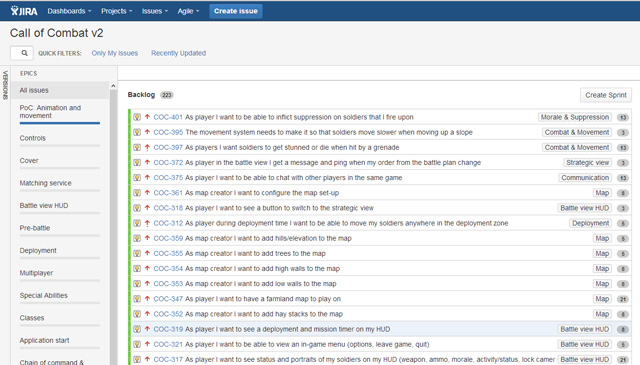Screen dimensions: 640x365
Task: Click story type icon for COC-397
Action: [x=137, y=147]
